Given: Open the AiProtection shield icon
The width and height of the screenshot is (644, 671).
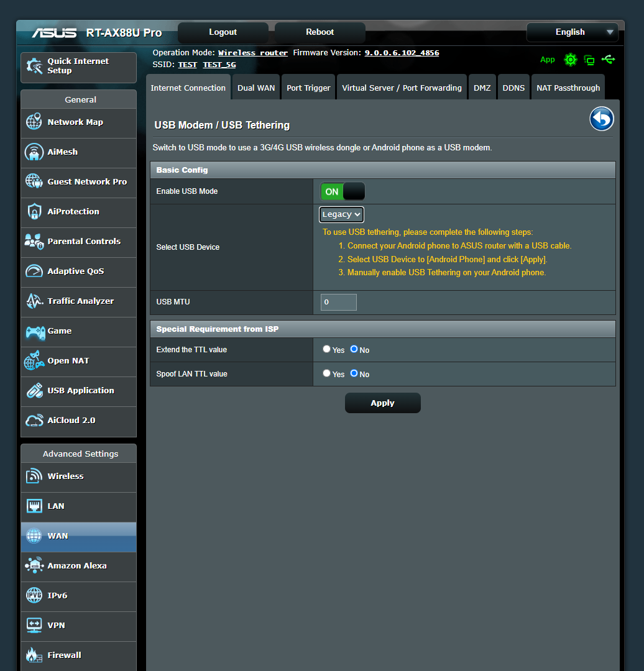Looking at the screenshot, I should [34, 211].
